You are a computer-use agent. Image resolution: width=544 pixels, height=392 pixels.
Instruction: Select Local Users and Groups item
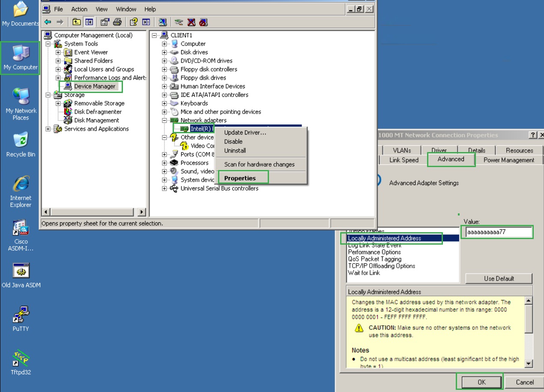click(x=104, y=69)
